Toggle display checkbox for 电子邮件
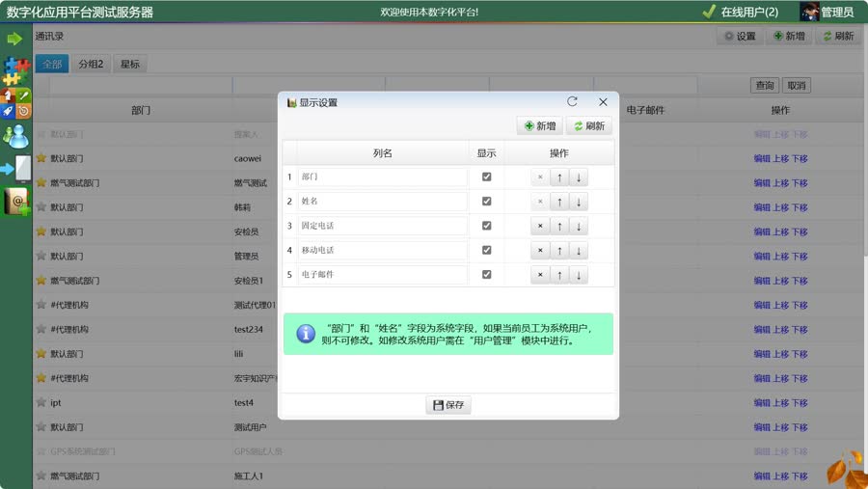 486,275
